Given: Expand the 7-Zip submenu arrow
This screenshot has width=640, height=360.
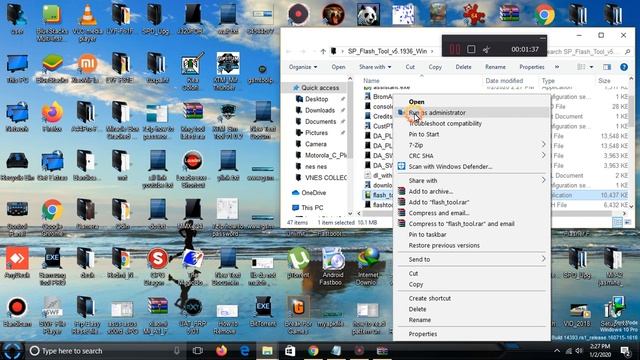Looking at the screenshot, I should (543, 144).
